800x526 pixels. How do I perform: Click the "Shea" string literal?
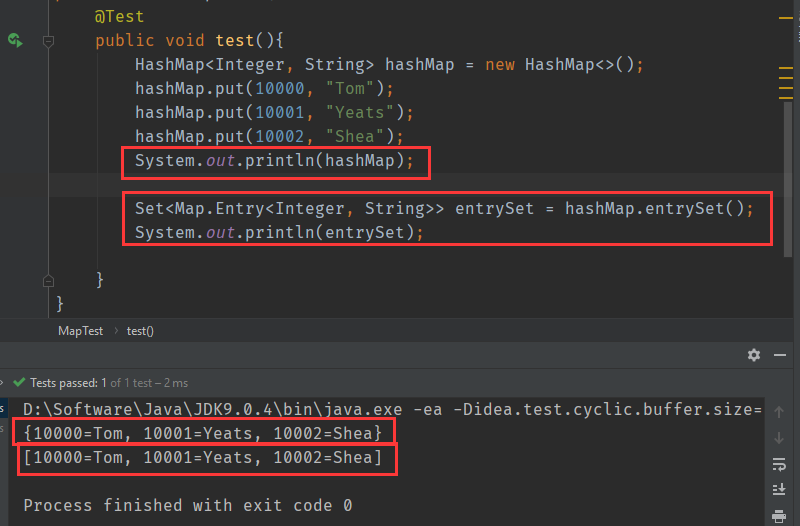click(x=355, y=137)
